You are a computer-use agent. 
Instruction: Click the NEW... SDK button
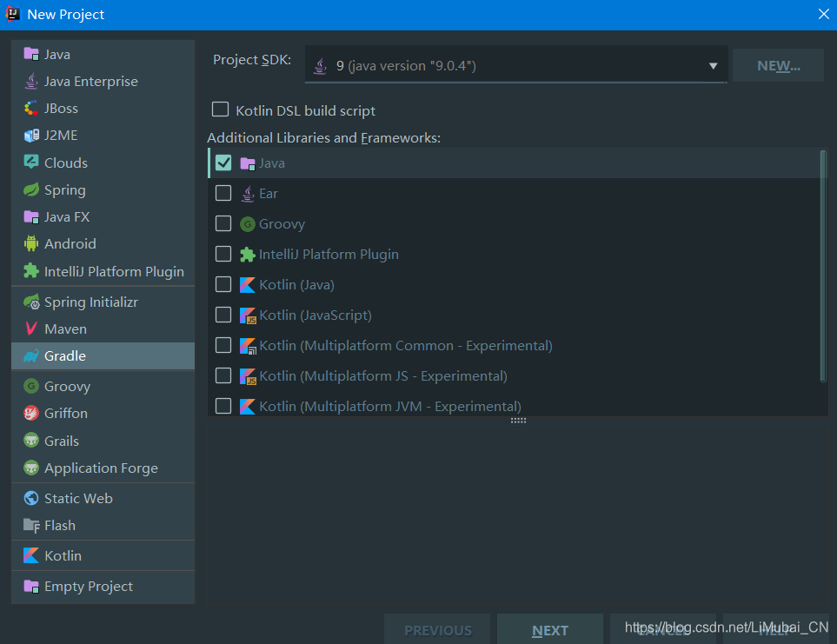pyautogui.click(x=778, y=66)
